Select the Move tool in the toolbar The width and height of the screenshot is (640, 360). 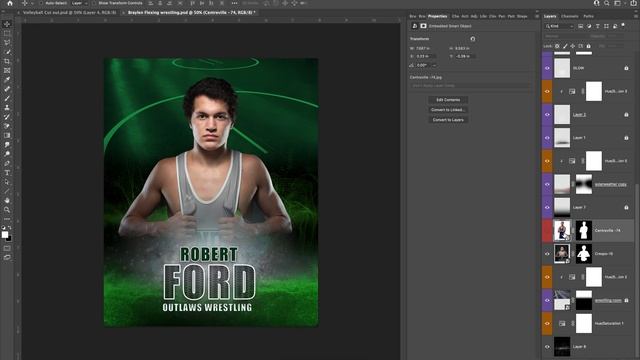pyautogui.click(x=7, y=24)
